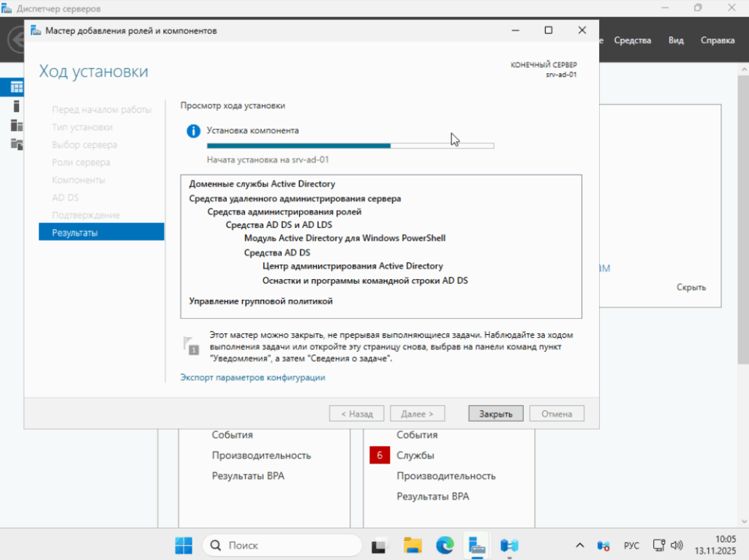Select Средства администрирования ролей item
This screenshot has height=560, width=749.
285,212
